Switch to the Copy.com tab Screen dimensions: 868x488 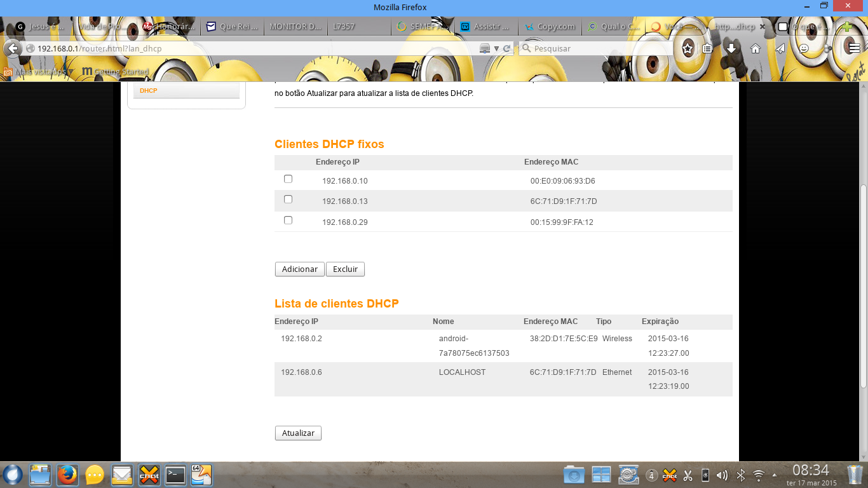(x=550, y=27)
